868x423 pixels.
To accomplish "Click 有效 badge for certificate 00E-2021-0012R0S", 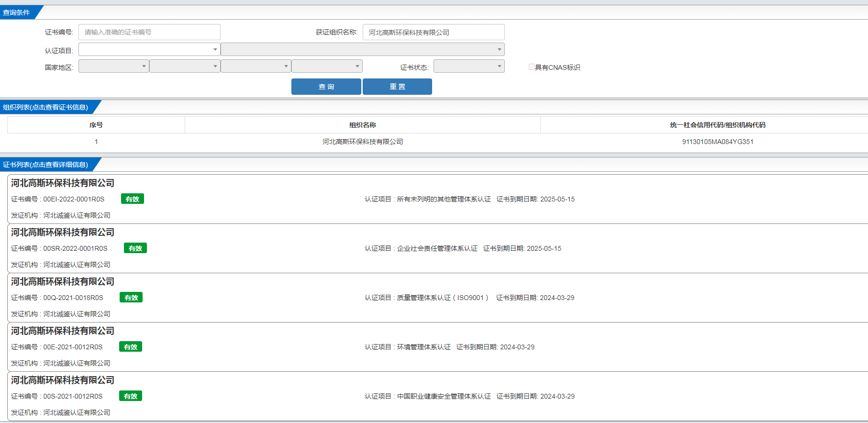I will pos(131,347).
